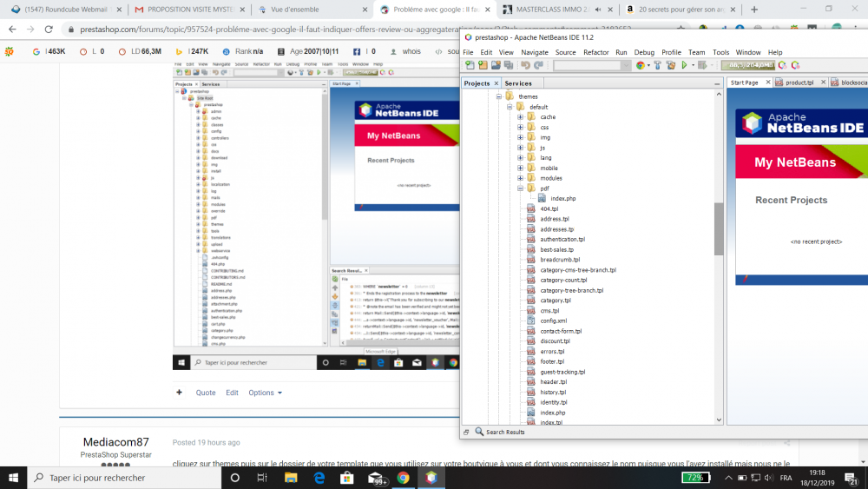The image size is (868, 489).
Task: Click Quote link under the forum post
Action: coord(206,393)
